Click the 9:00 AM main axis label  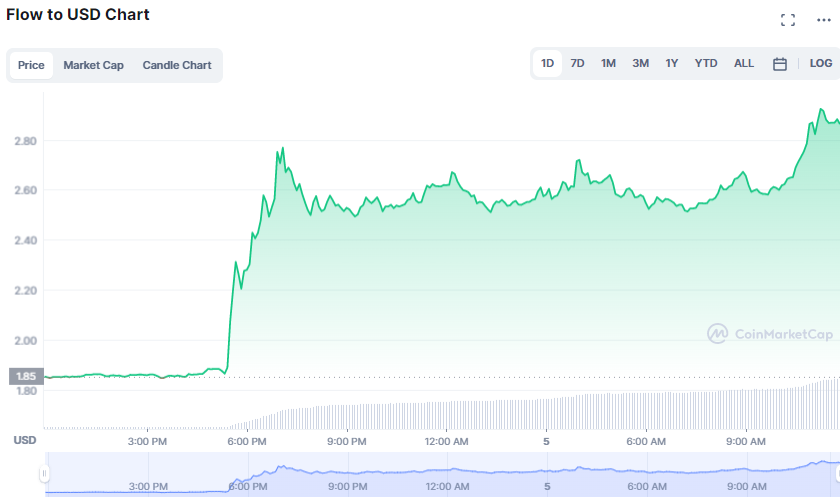(746, 441)
